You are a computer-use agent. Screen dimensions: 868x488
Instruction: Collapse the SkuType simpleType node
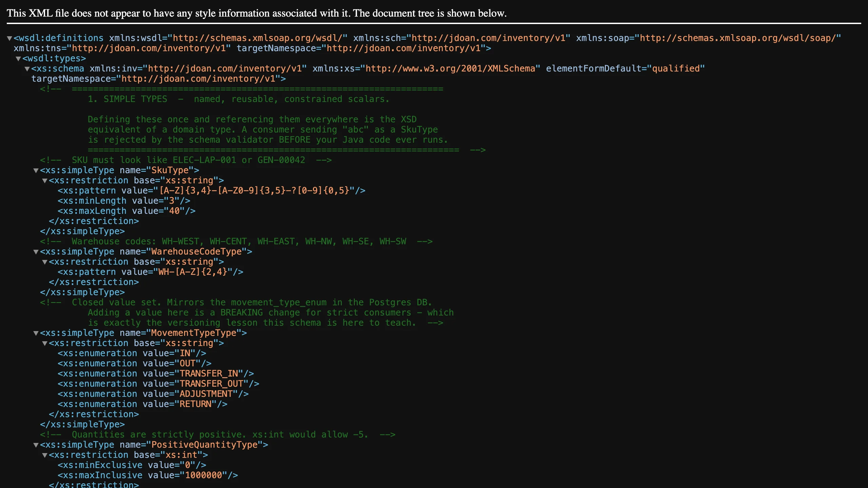[36, 170]
